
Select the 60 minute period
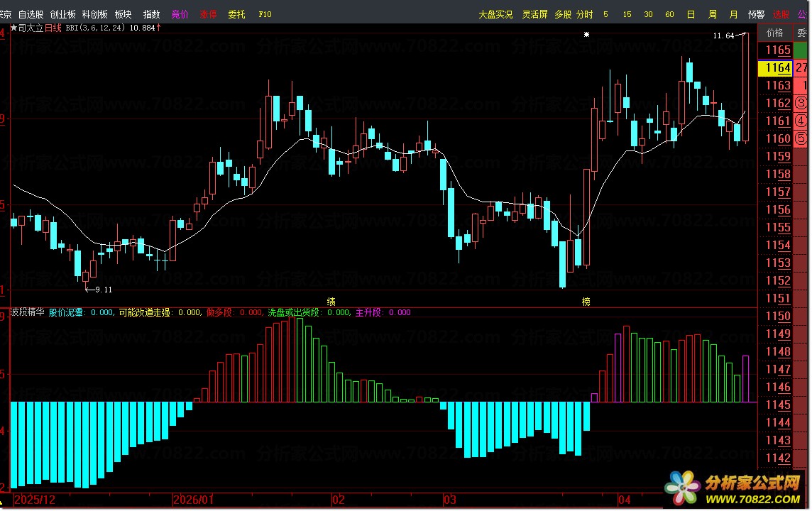669,14
